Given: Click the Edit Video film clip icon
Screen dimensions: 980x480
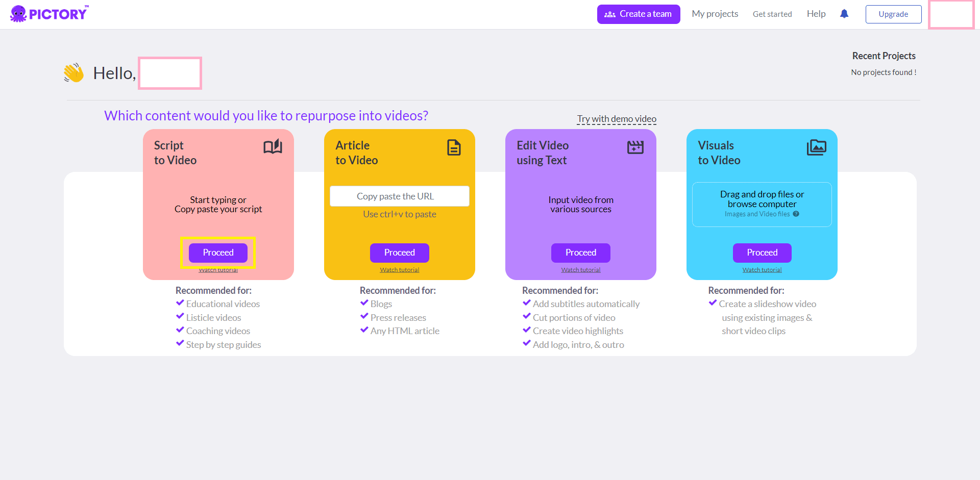Looking at the screenshot, I should click(635, 147).
